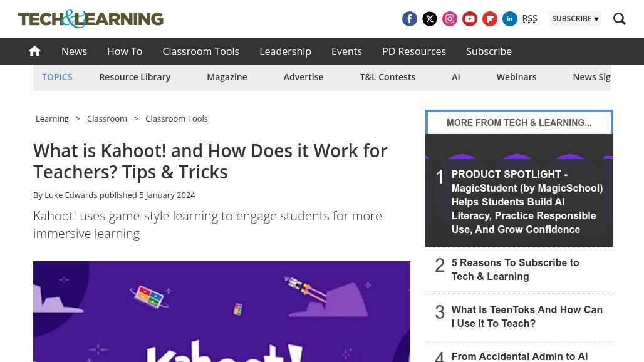644x362 pixels.
Task: Expand the Subscribe dropdown in the header
Action: click(x=575, y=19)
